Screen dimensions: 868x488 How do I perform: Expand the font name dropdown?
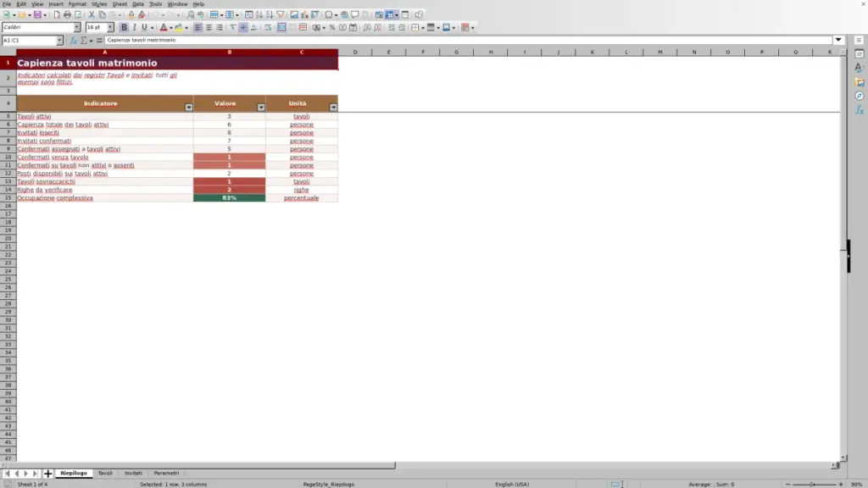77,27
